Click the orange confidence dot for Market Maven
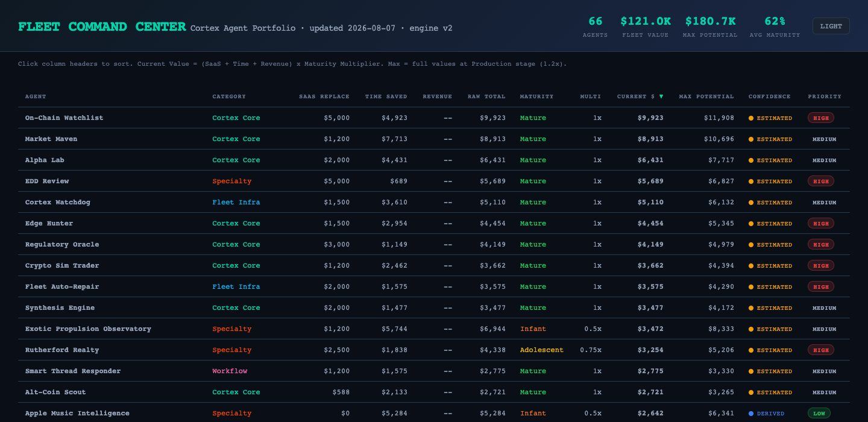 [751, 139]
